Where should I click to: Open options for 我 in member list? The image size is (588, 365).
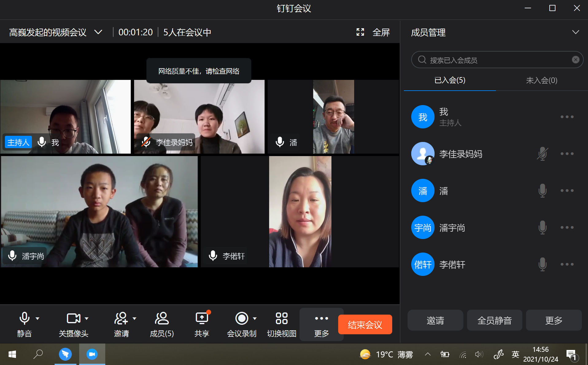[x=567, y=117]
